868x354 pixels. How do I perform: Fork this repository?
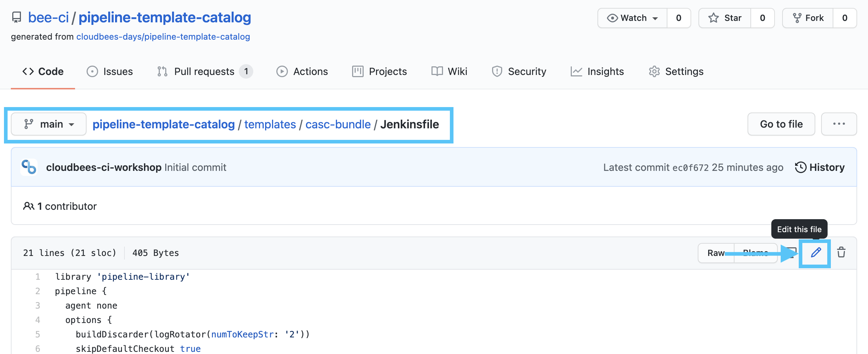(808, 18)
